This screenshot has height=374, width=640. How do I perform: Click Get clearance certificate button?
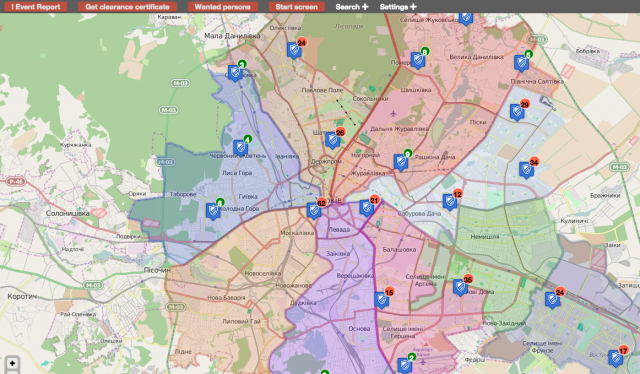[127, 7]
